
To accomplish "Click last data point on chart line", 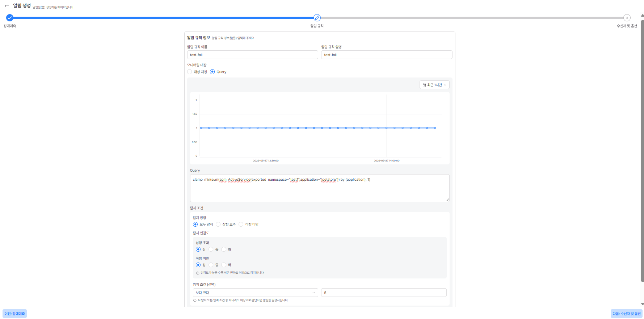I will pos(435,128).
